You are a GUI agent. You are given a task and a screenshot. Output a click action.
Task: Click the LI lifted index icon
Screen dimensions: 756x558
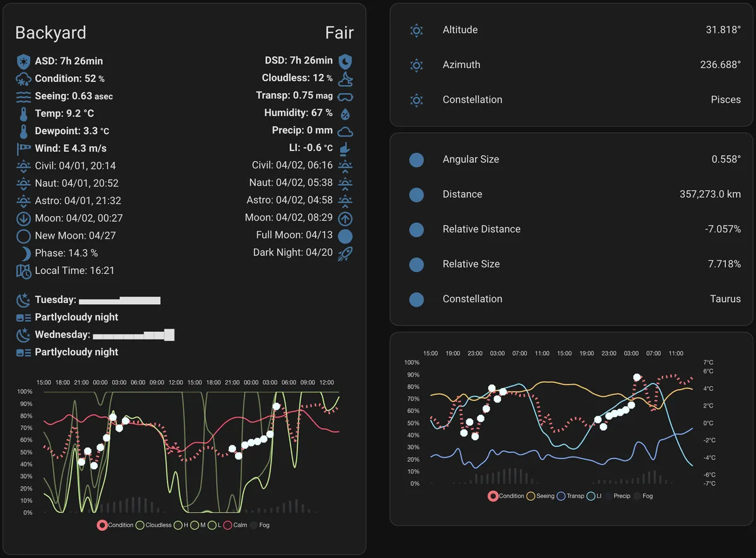pyautogui.click(x=345, y=149)
